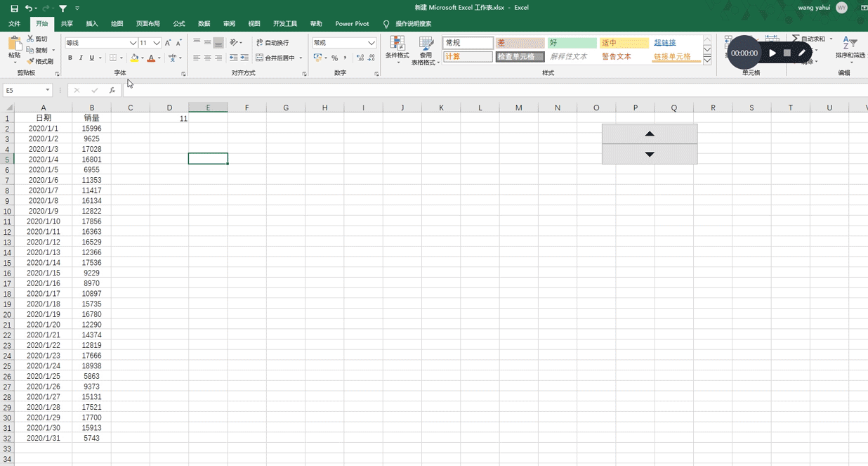This screenshot has height=466, width=868.
Task: Click the Undo arrow icon
Action: pyautogui.click(x=28, y=8)
